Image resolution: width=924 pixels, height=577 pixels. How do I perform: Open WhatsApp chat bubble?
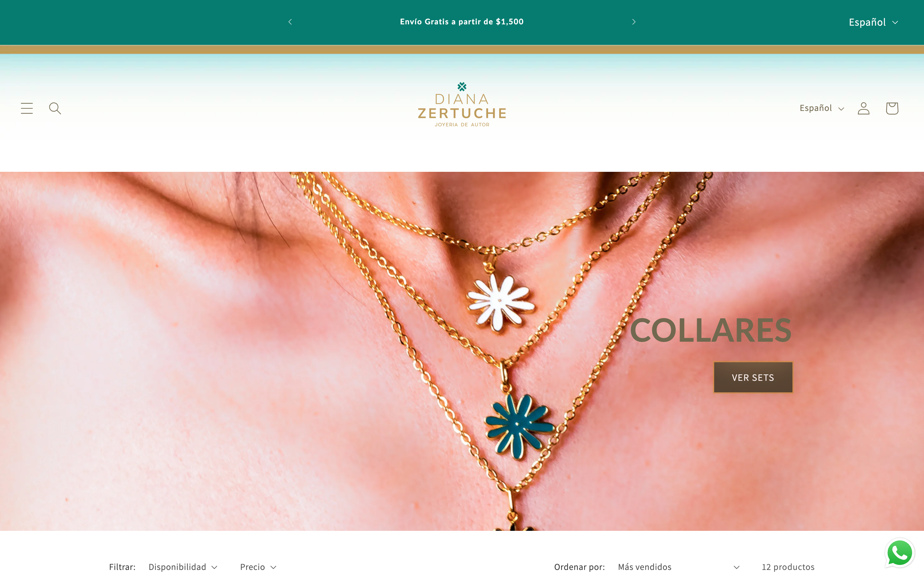(x=900, y=553)
